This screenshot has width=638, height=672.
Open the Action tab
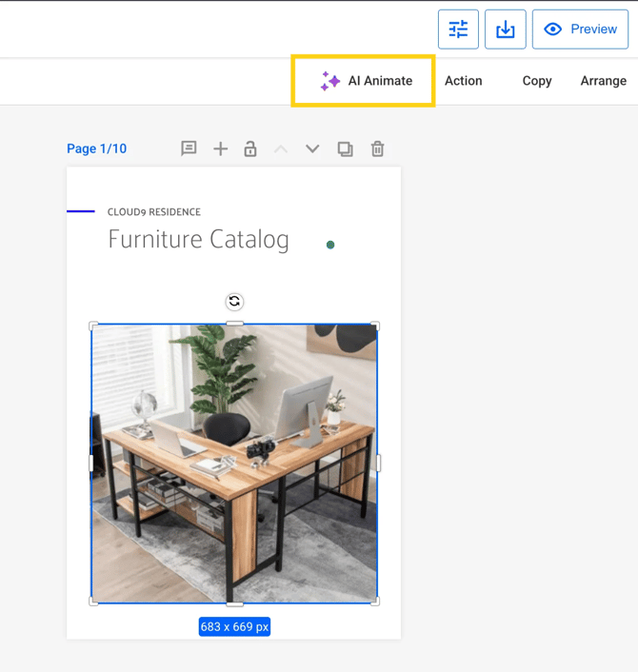coord(464,81)
